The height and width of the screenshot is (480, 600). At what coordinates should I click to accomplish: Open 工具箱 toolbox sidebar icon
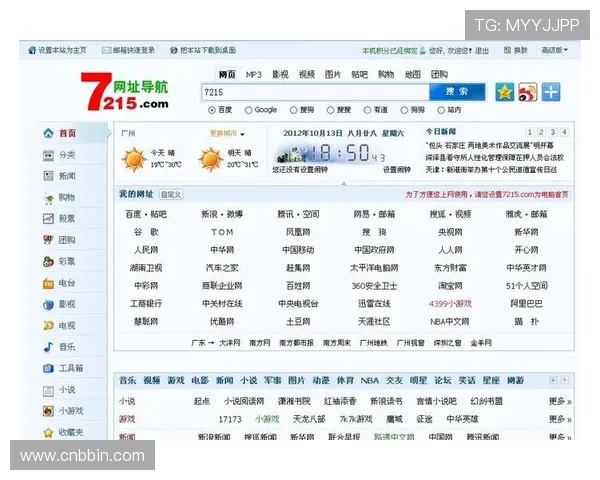tap(48, 368)
